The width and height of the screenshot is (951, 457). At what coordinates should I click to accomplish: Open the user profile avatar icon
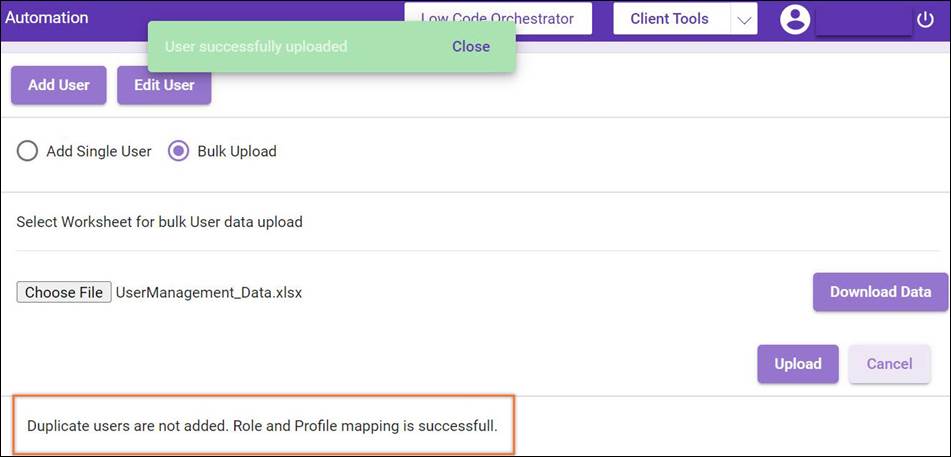[795, 19]
